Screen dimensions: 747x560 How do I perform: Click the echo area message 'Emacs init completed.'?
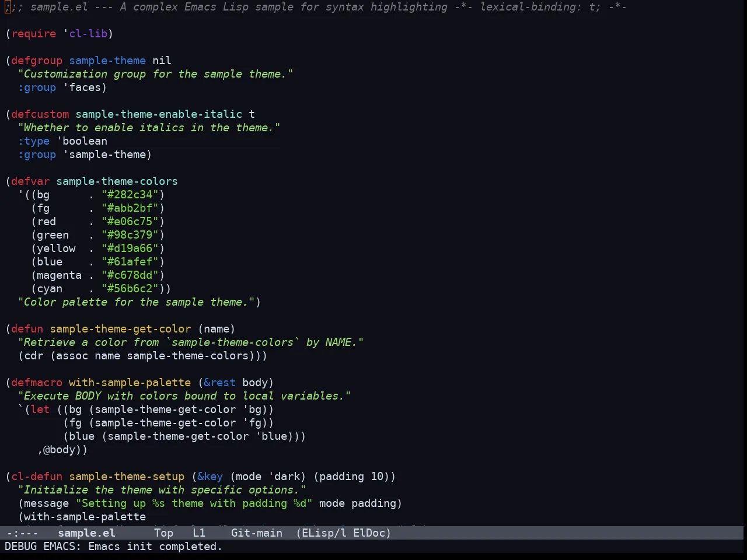pos(155,547)
